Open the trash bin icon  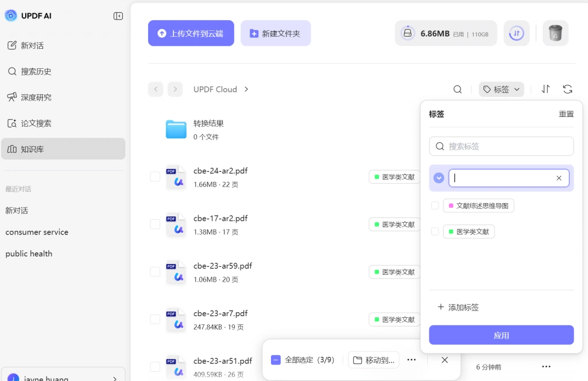(555, 33)
